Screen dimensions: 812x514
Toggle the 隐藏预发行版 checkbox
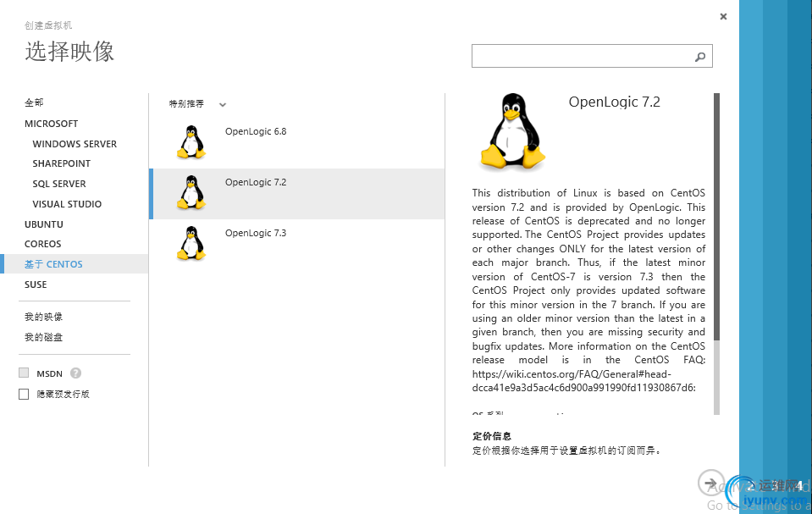tap(24, 395)
